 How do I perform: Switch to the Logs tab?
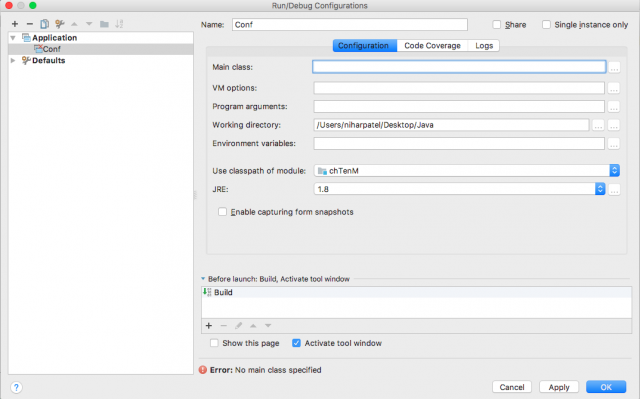484,46
